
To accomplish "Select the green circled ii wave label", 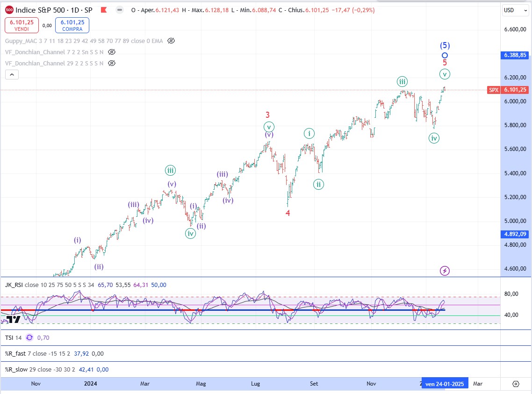I will 318,185.
